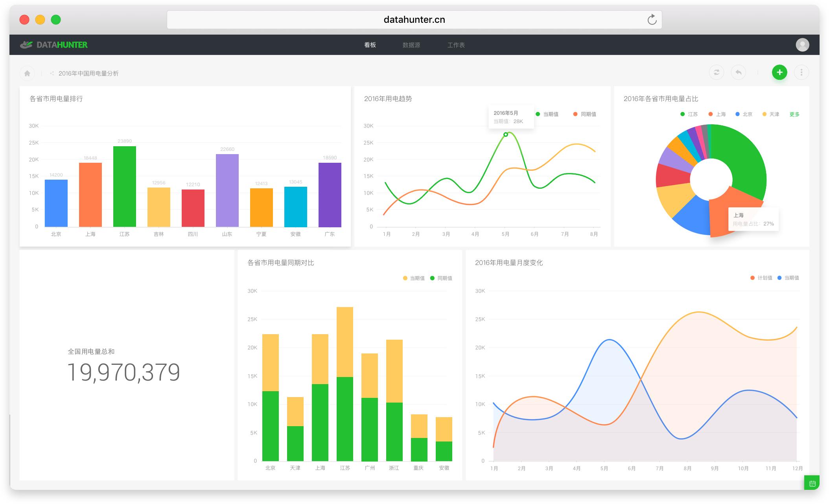Switch to the 数据源 tab
829x504 pixels.
(x=411, y=45)
